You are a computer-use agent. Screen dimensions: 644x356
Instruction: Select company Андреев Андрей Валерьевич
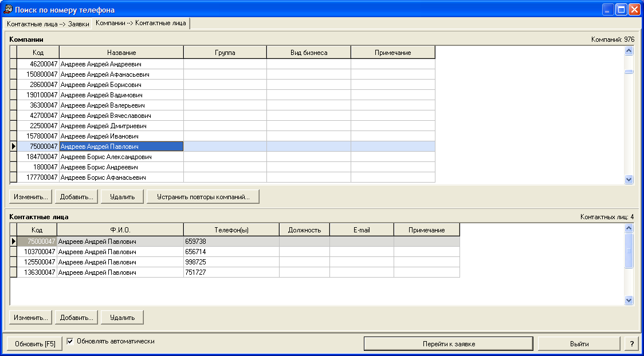pos(121,105)
